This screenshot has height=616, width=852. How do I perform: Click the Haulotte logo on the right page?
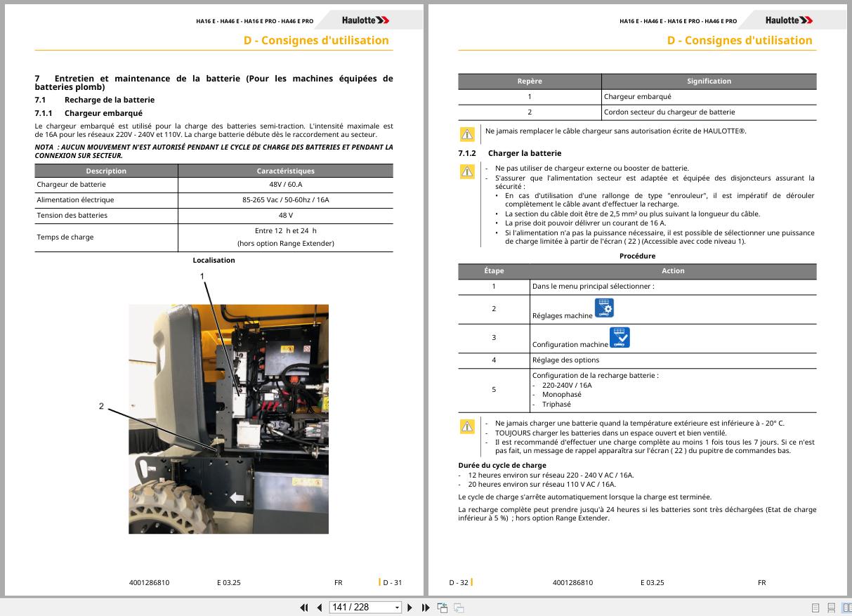(789, 20)
